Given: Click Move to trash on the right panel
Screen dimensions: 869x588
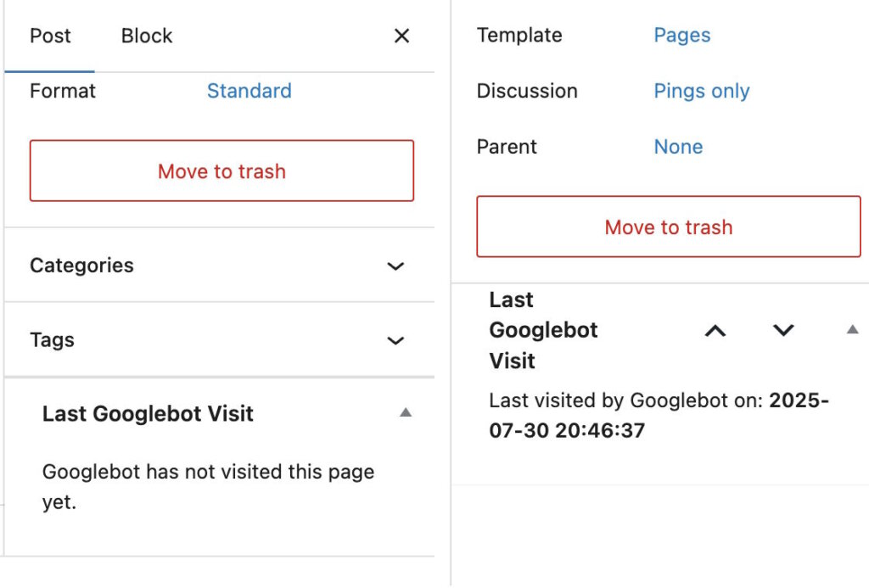Looking at the screenshot, I should point(668,227).
